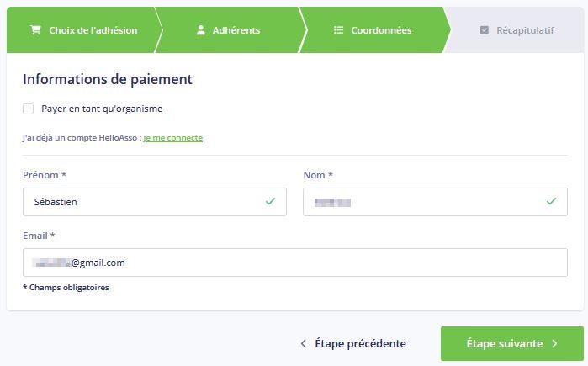Click the list icon beside Coordonnées
This screenshot has height=366, width=588.
(338, 30)
